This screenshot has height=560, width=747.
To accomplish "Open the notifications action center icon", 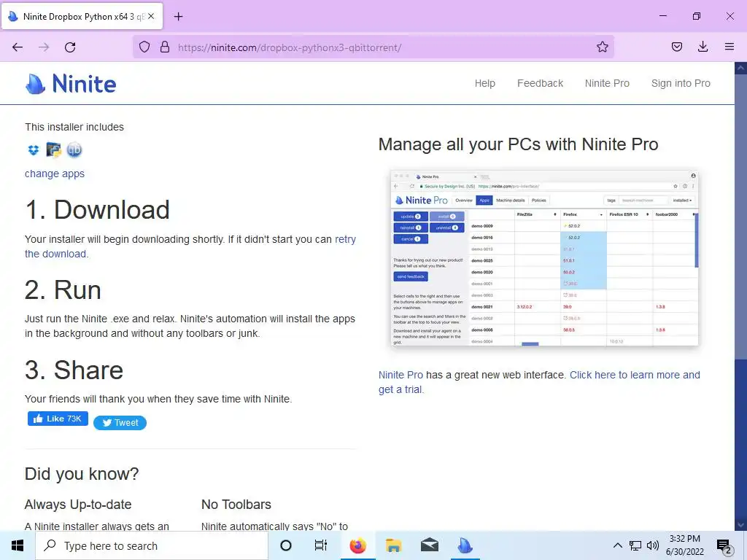I will click(x=724, y=546).
